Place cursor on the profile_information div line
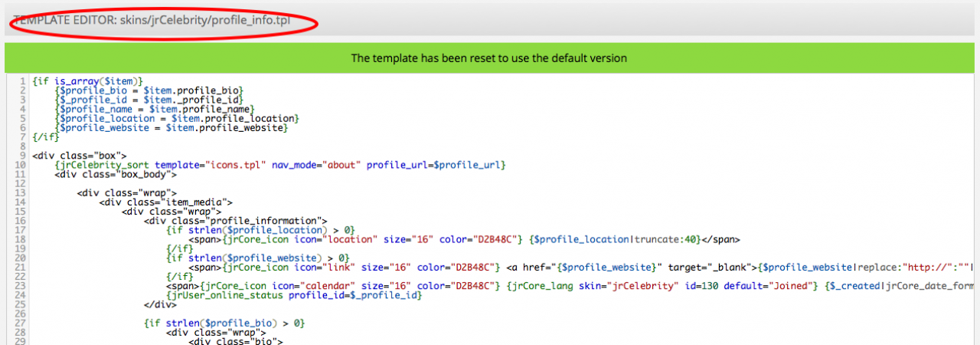The height and width of the screenshot is (345, 980). point(236,220)
